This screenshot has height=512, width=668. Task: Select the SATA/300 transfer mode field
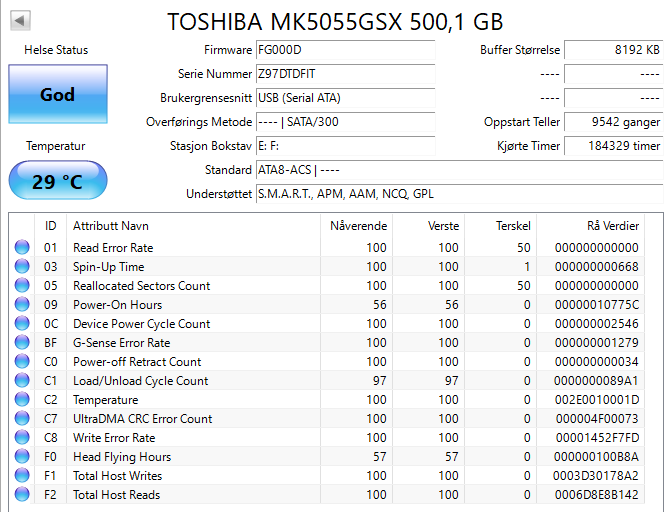click(x=345, y=122)
